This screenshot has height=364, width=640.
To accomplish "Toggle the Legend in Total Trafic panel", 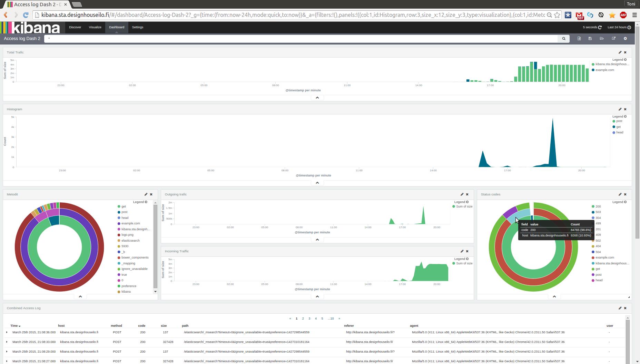I will click(x=619, y=60).
